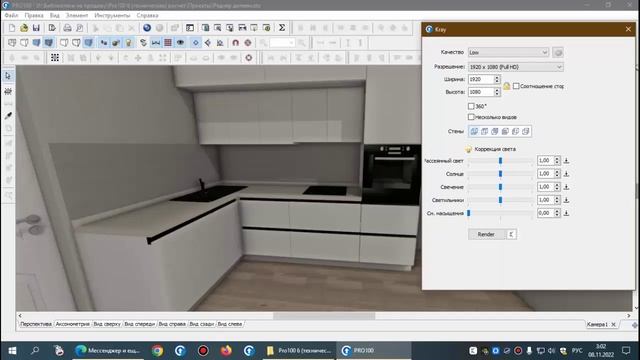
Task: Click the light bulb next to Коррекция света
Action: pyautogui.click(x=469, y=149)
